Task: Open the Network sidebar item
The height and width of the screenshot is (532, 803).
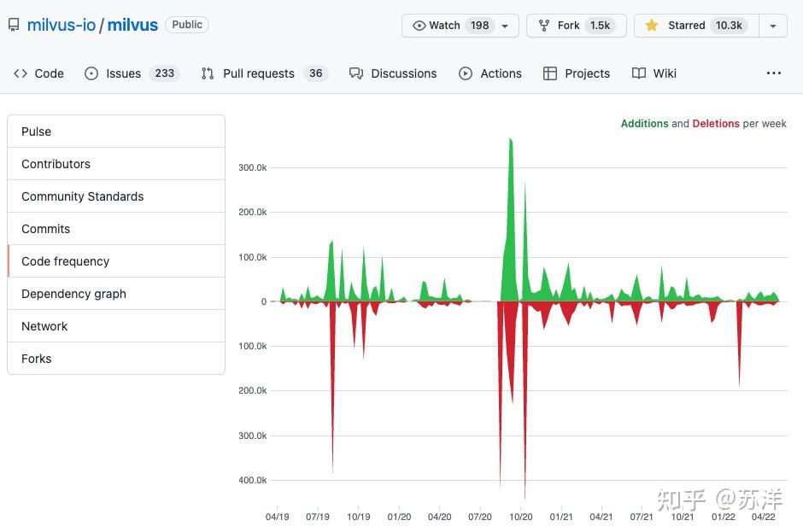Action: [44, 326]
